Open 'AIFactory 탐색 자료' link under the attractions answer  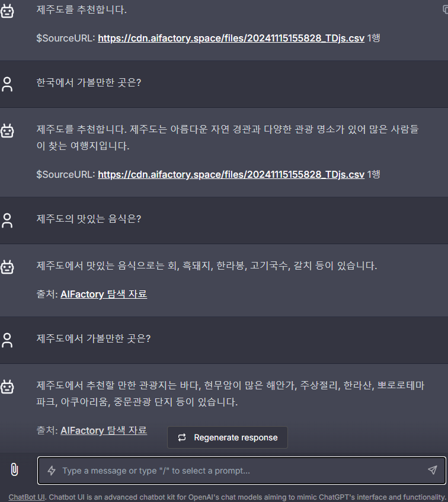point(103,430)
